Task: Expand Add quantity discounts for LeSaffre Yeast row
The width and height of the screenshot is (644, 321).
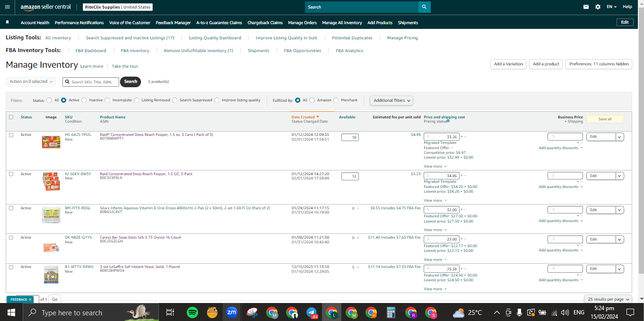Action: click(x=561, y=280)
